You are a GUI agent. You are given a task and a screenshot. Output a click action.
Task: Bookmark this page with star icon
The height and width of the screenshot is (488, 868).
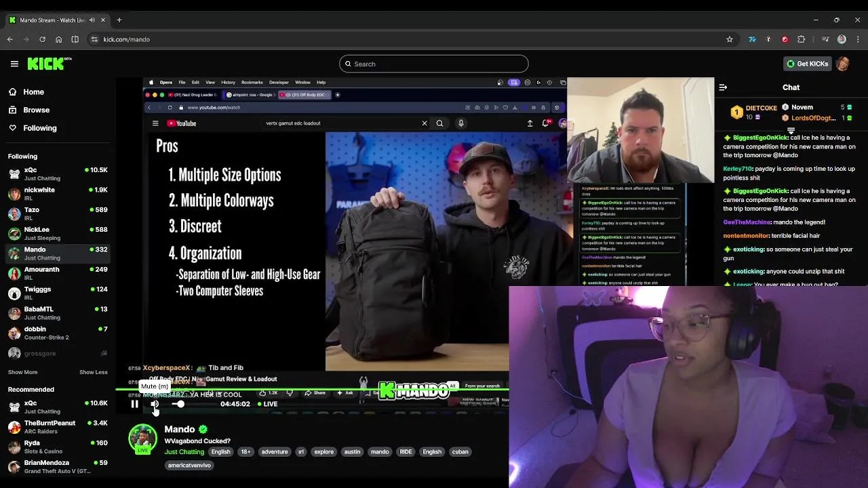(x=730, y=39)
